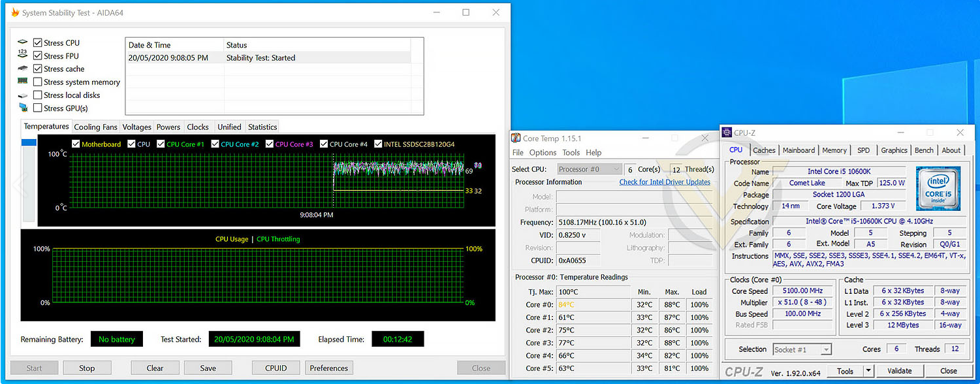The height and width of the screenshot is (384, 980).
Task: Click the Stress system memory RAM icon
Action: (23, 82)
